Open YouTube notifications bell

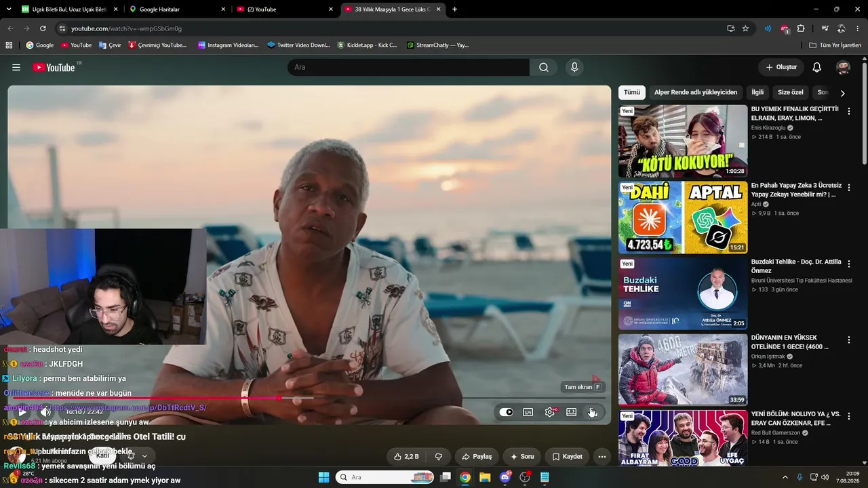(x=817, y=67)
